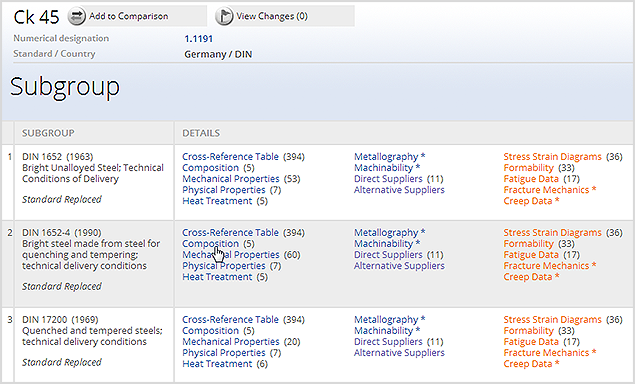Click the Add to Comparison arrows icon
The image size is (635, 384).
pyautogui.click(x=76, y=16)
